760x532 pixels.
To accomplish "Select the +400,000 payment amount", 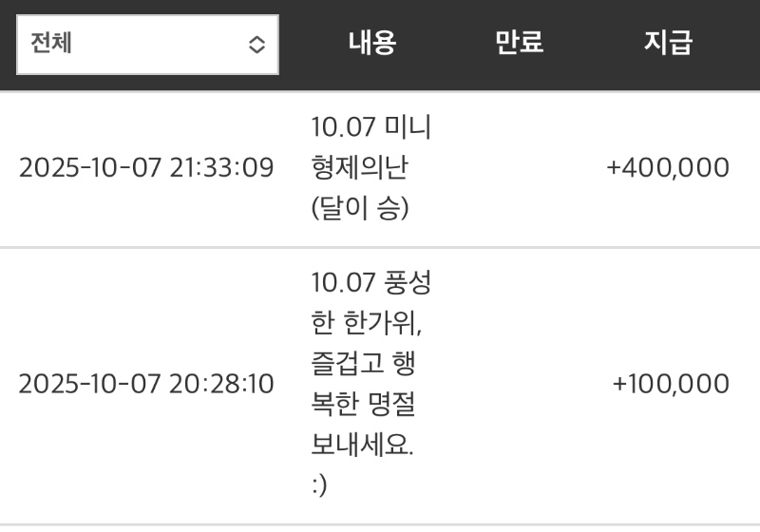I will coord(668,168).
